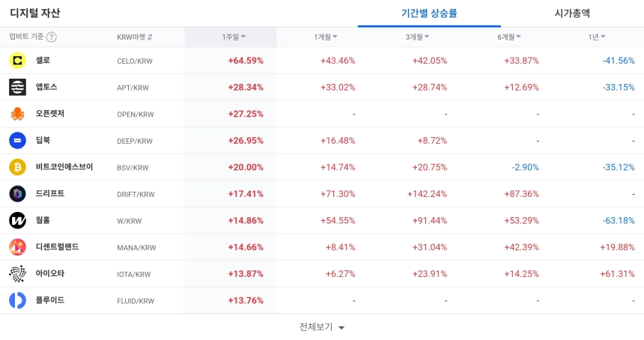Click the Decentraland logo icon
The image size is (644, 340).
coord(17,247)
